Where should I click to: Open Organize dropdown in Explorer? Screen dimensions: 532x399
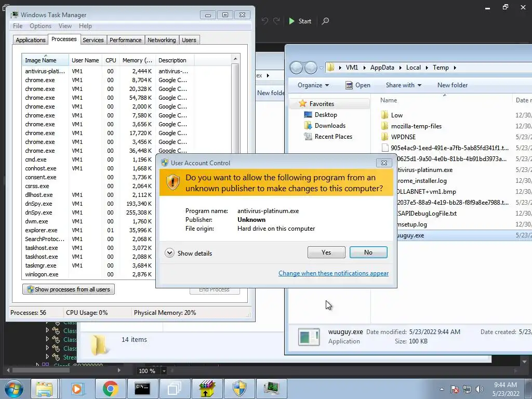coord(313,85)
